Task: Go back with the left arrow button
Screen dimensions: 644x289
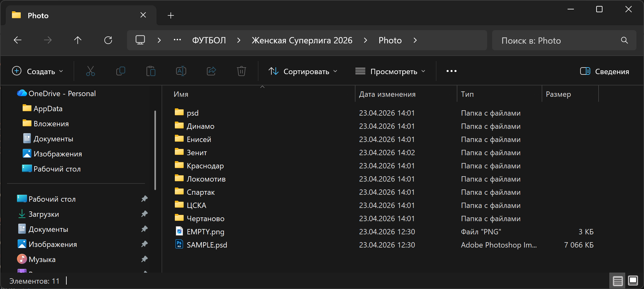Action: (18, 40)
